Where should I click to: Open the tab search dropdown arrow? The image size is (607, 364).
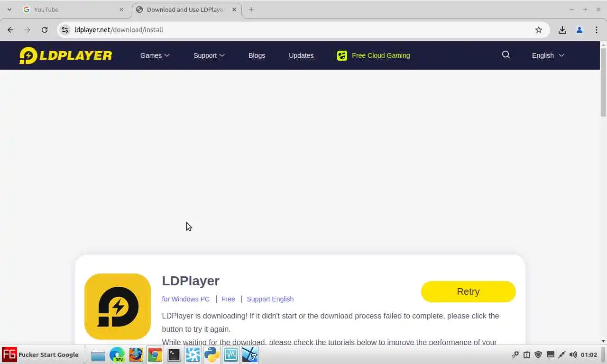[9, 9]
